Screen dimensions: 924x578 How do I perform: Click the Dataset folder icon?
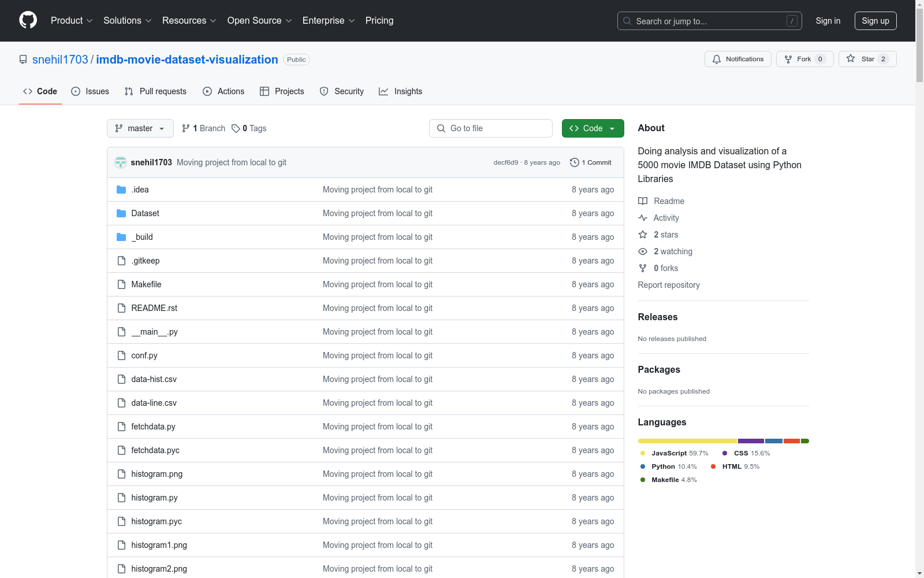121,213
